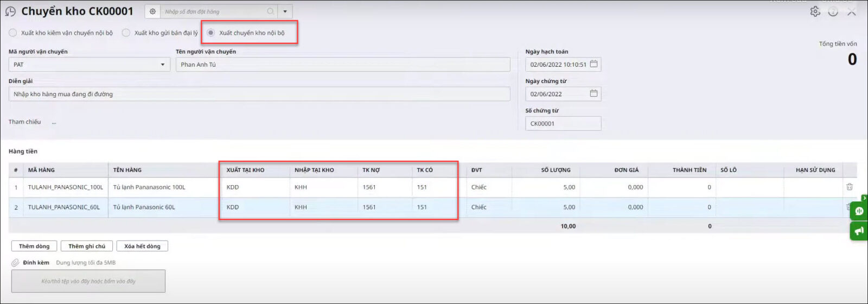Click the green megaphone announcement icon

click(x=859, y=231)
